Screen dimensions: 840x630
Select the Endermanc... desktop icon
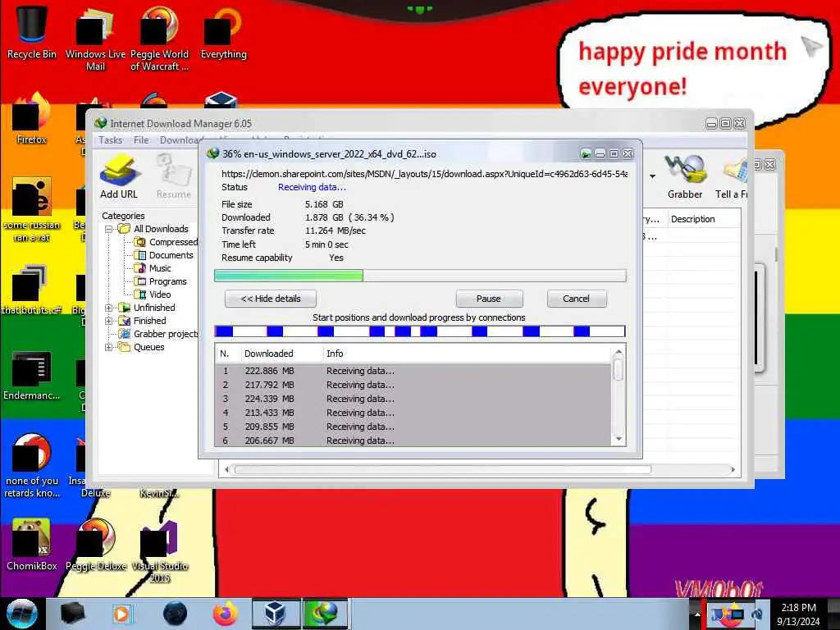tap(32, 375)
